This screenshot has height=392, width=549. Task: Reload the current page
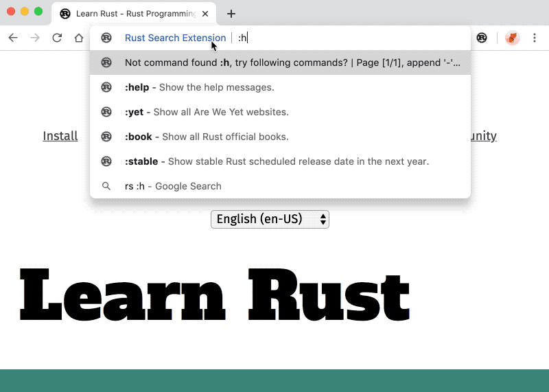pyautogui.click(x=57, y=38)
